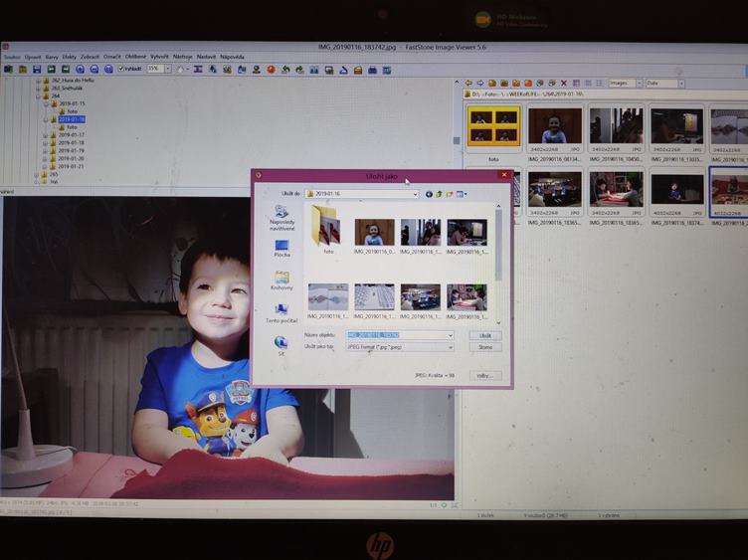Viewport: 748px width, 560px height.
Task: Open the Date sort dropdown
Action: (681, 83)
